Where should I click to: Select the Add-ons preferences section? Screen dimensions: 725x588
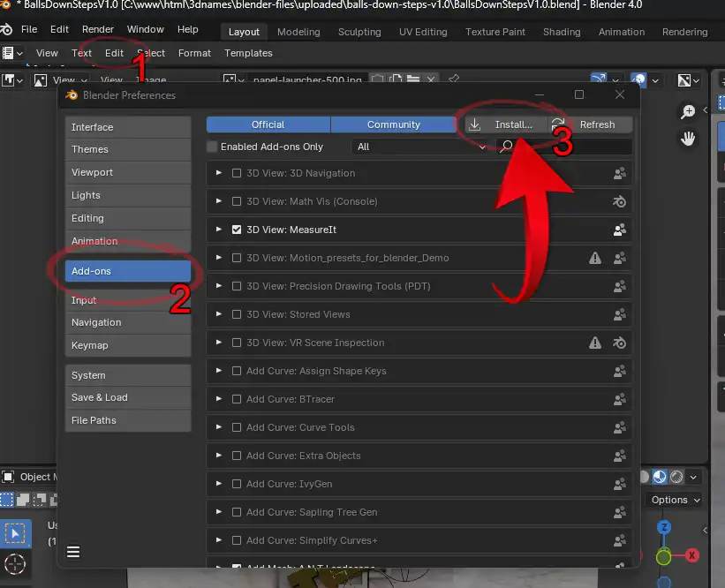128,271
